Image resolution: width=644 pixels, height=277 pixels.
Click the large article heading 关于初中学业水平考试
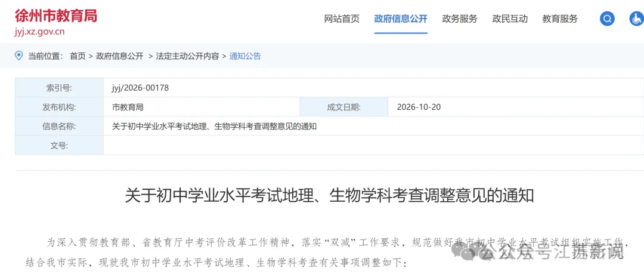tap(329, 196)
